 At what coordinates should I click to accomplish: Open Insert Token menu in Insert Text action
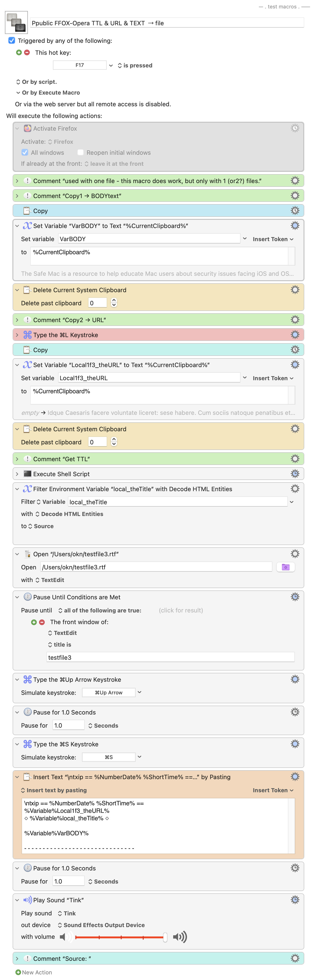pos(273,790)
